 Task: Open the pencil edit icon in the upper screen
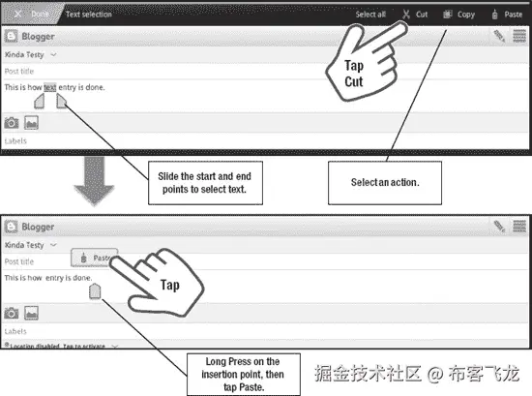coord(499,36)
